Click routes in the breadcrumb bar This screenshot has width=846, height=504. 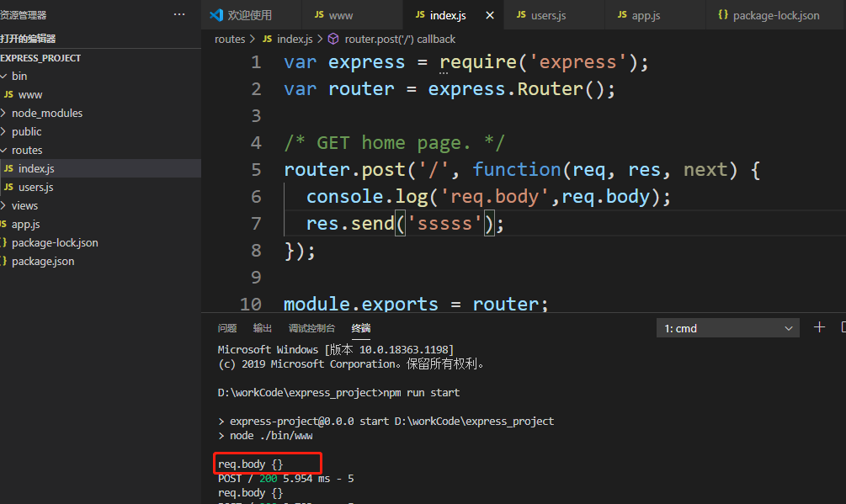pos(229,38)
